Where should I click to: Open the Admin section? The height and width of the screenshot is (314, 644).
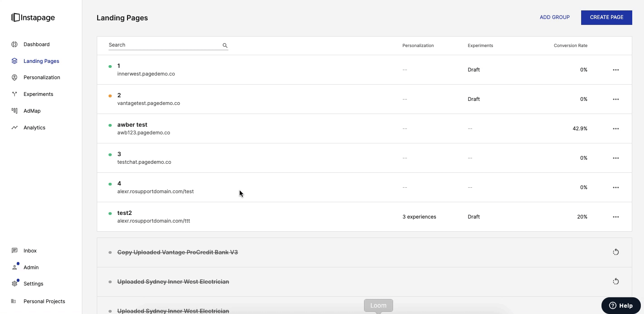pos(31,267)
